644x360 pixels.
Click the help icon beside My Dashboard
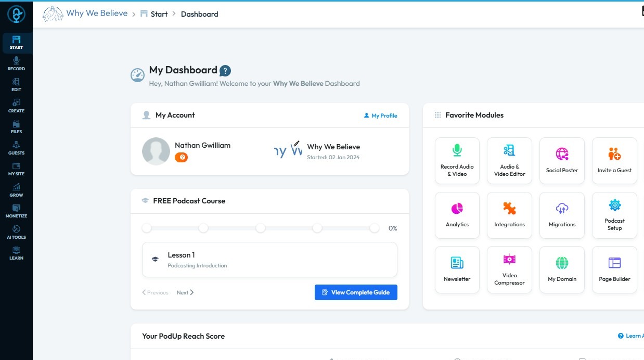click(225, 71)
